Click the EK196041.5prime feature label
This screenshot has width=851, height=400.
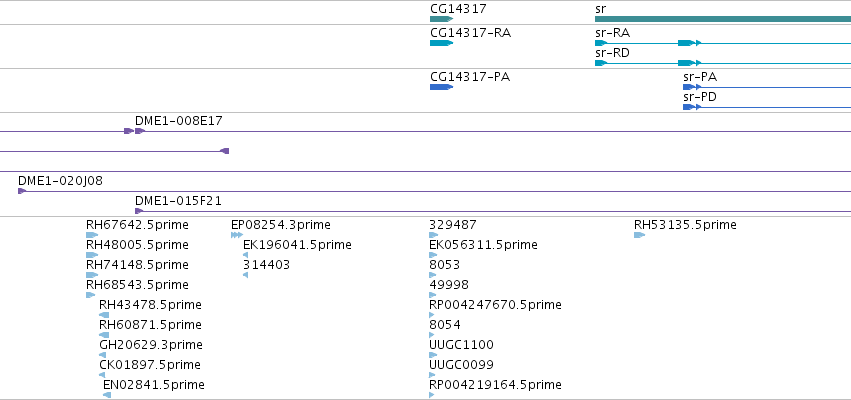[x=297, y=245]
